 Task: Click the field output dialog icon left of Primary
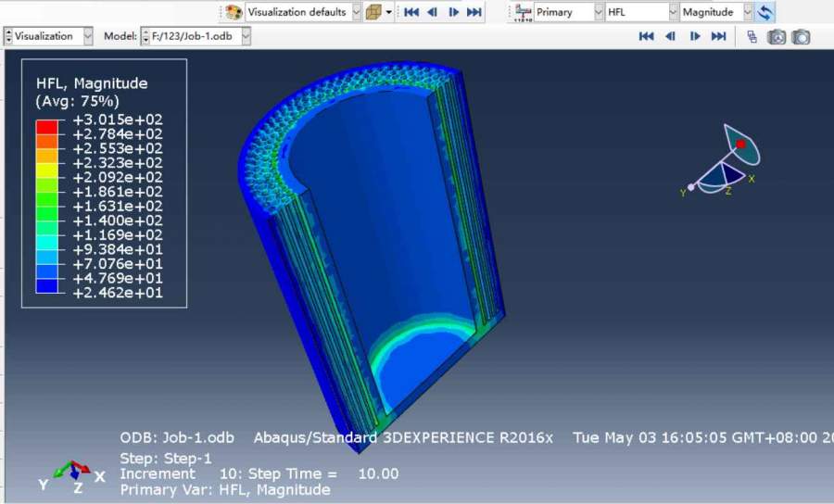point(523,12)
